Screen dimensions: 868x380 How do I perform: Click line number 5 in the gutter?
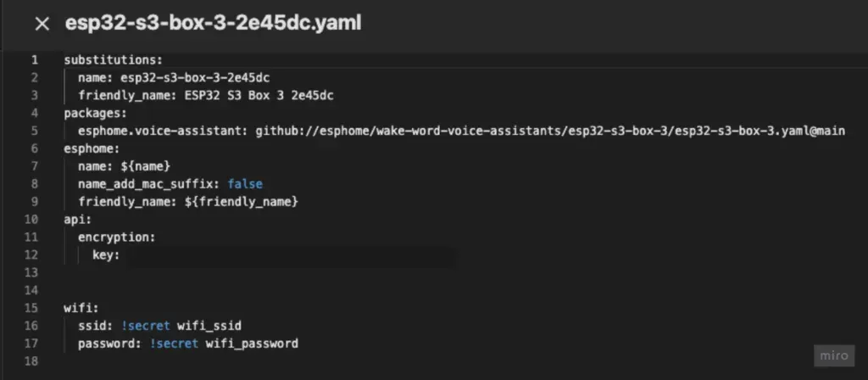(34, 131)
